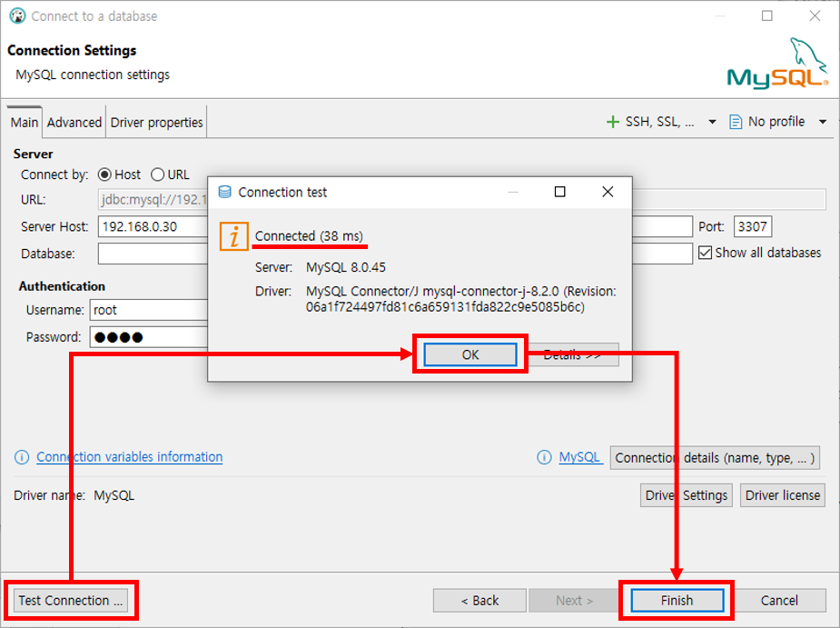Click the Finish button
840x628 pixels.
[677, 600]
